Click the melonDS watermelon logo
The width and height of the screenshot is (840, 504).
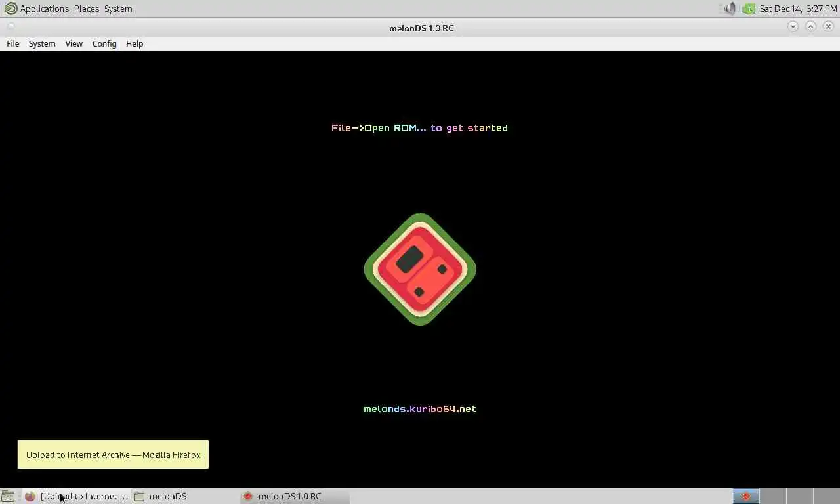pos(420,269)
